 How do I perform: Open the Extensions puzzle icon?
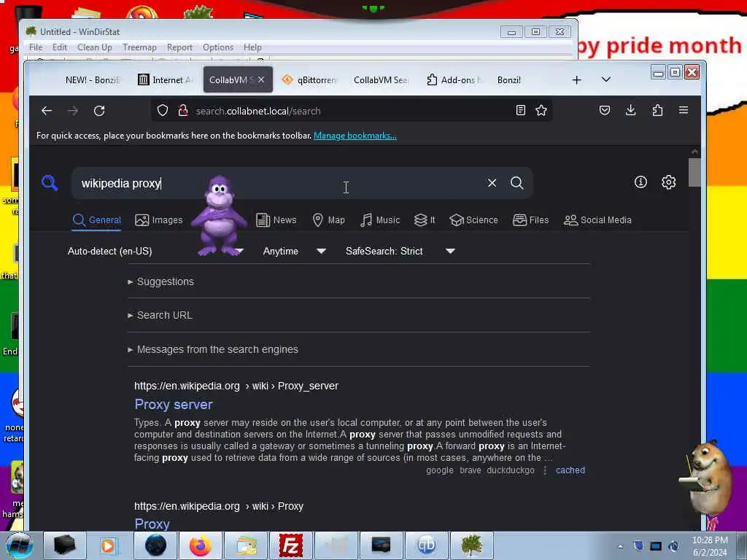tap(657, 111)
